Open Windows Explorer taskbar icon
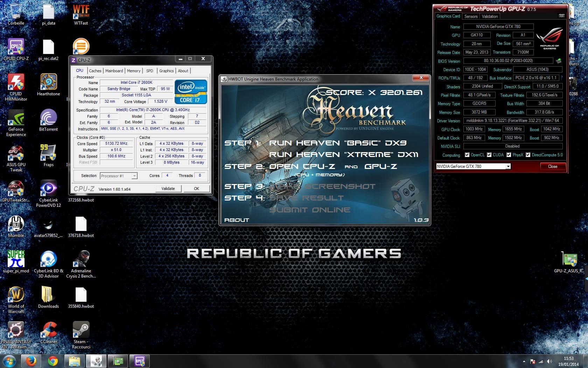 [x=75, y=361]
